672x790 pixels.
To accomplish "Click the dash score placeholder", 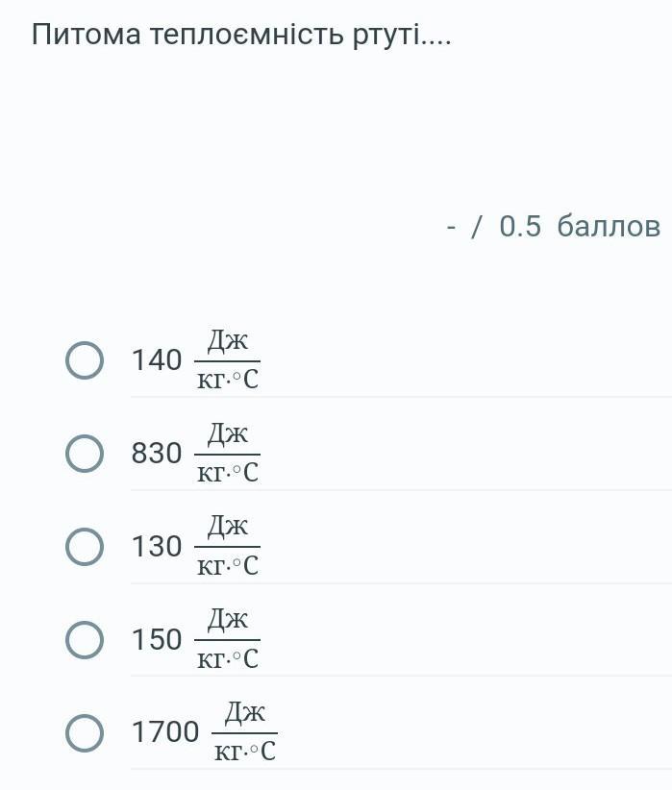I will [x=451, y=227].
